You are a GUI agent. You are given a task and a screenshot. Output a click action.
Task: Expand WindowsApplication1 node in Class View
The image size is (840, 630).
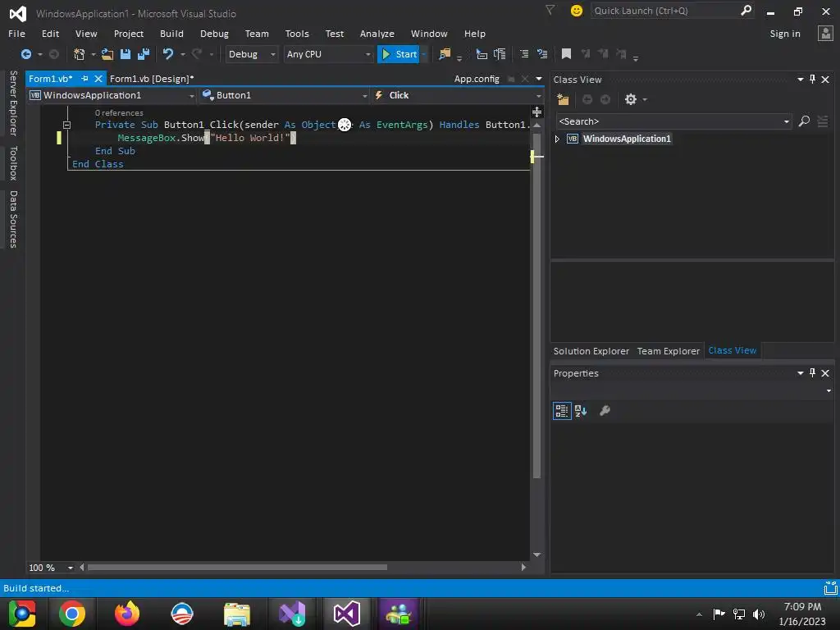pyautogui.click(x=557, y=139)
